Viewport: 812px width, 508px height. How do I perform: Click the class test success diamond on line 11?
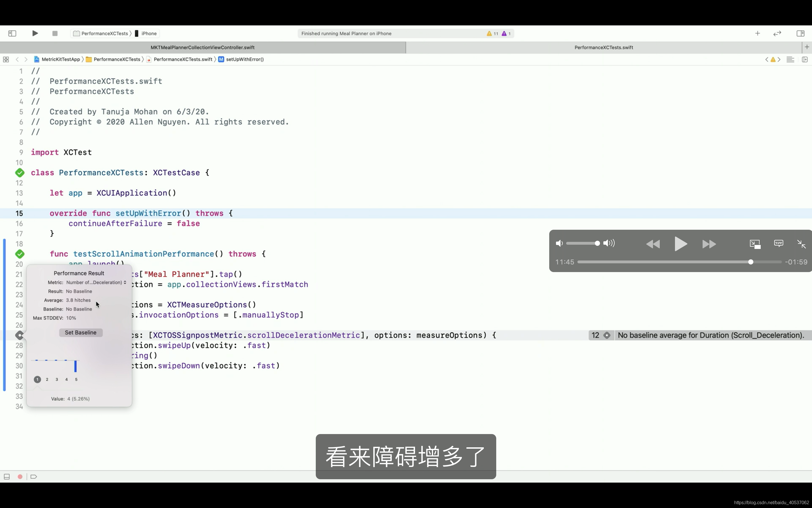coord(20,173)
